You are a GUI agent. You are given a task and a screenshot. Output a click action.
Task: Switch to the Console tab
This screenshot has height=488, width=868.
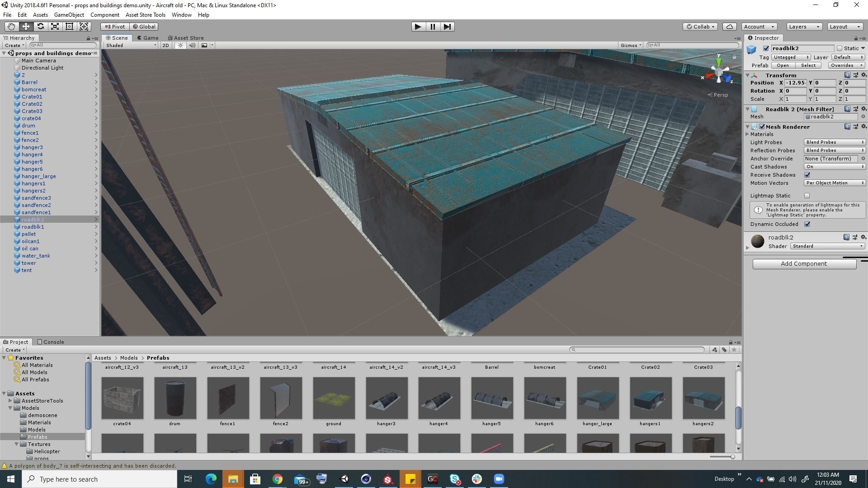51,342
